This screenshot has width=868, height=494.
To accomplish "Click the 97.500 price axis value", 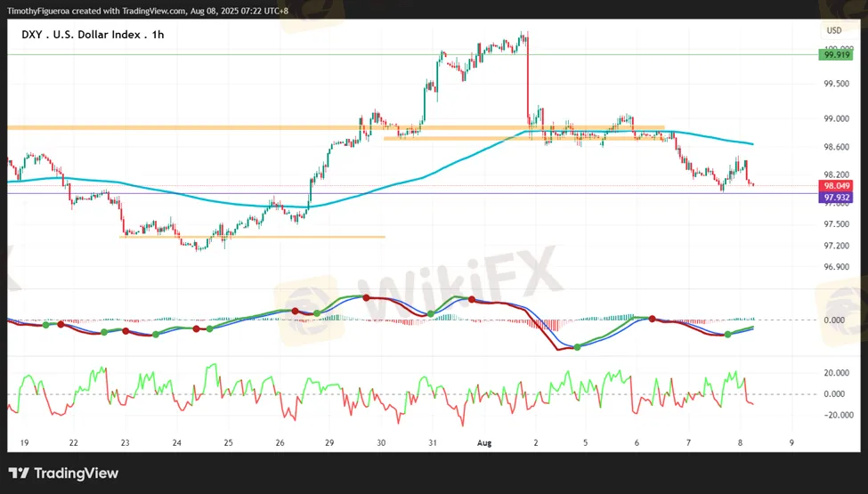I will pyautogui.click(x=837, y=224).
